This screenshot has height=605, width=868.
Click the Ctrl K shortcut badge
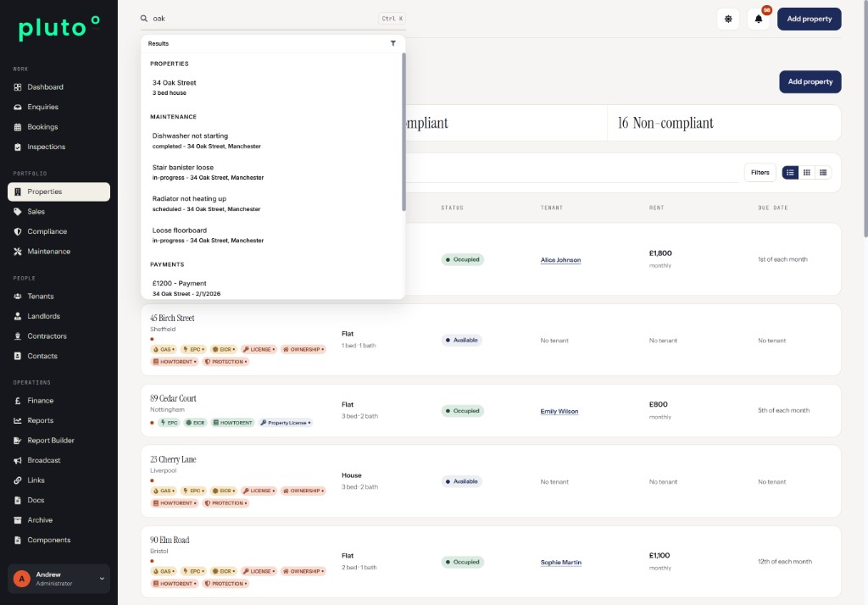pos(392,19)
